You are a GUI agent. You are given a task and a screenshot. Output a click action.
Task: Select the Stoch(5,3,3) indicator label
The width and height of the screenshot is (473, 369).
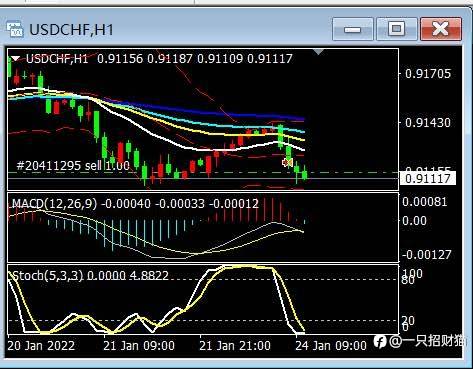47,276
